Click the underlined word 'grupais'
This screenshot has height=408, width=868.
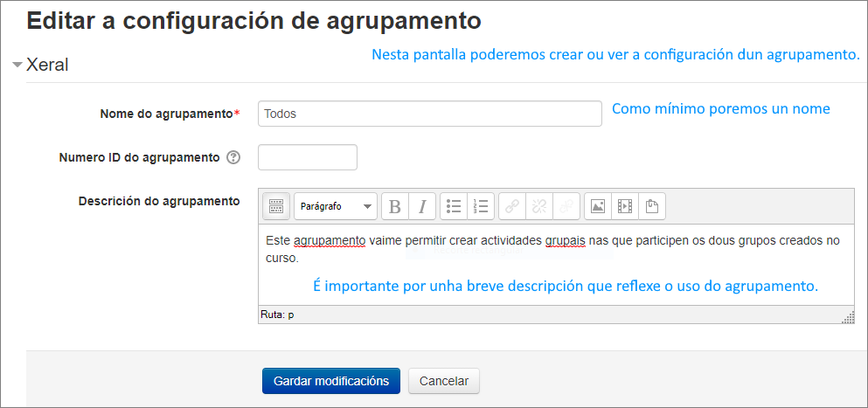(x=566, y=241)
